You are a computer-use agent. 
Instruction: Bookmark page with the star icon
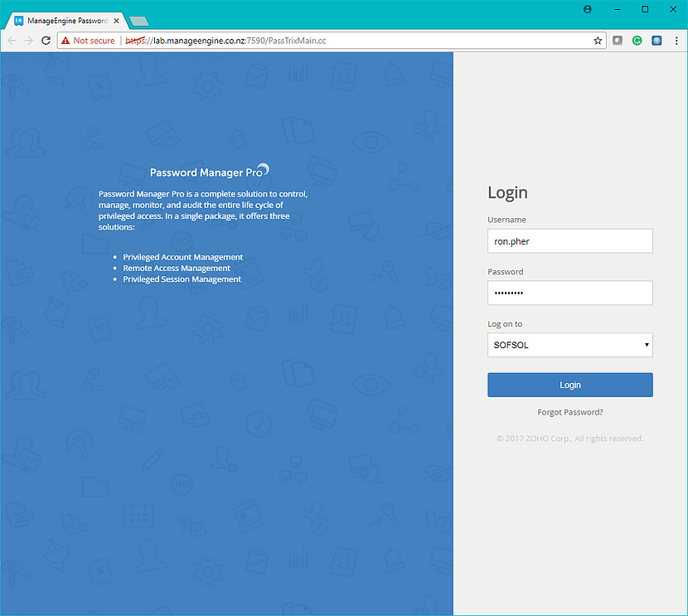598,41
